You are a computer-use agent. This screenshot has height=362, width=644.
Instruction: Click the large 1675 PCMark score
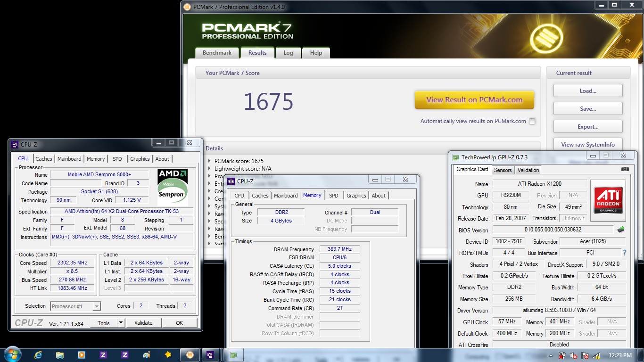[x=268, y=102]
